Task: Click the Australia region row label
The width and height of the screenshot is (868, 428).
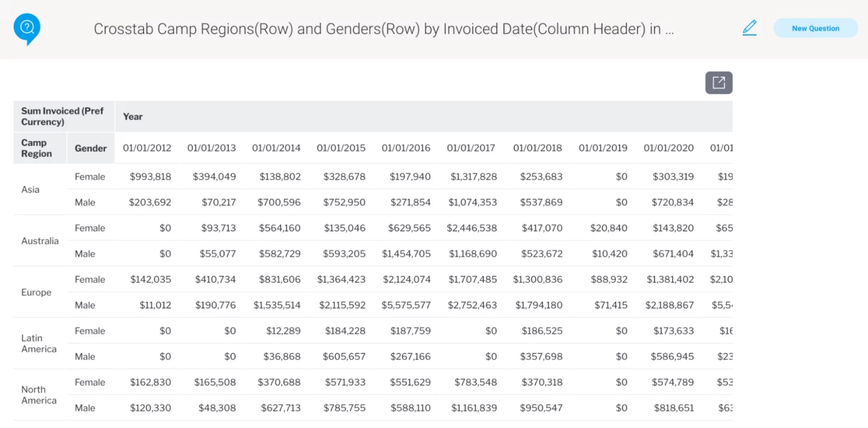Action: pyautogui.click(x=40, y=241)
